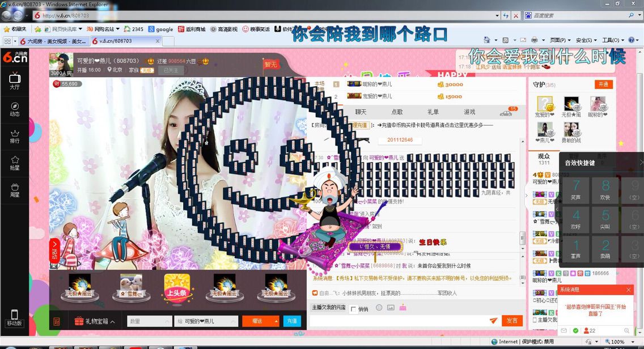Click the IE Back navigation button

(x=6, y=16)
